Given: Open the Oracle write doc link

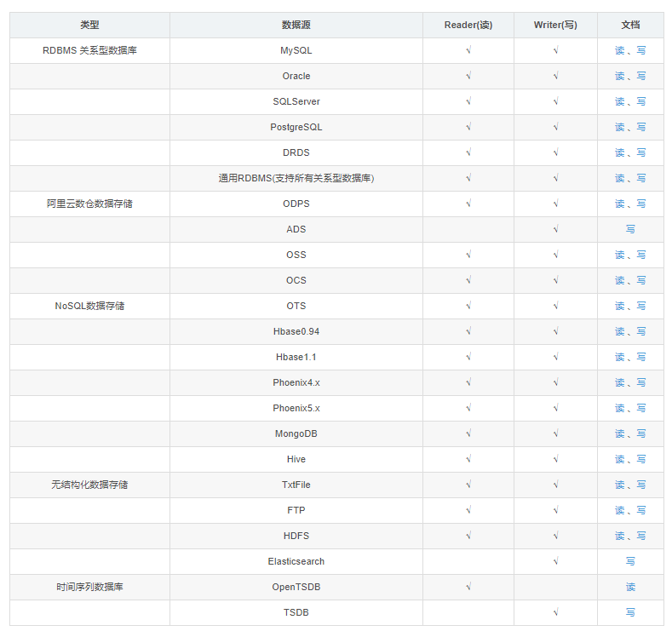Looking at the screenshot, I should pos(641,77).
